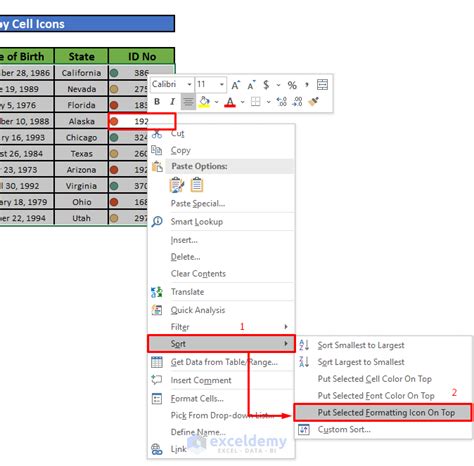The image size is (474, 466).
Task: Apply comma style format
Action: click(307, 85)
